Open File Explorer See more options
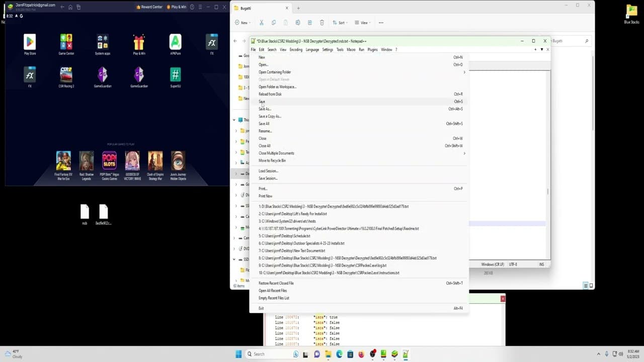Image resolution: width=644 pixels, height=362 pixels. pyautogui.click(x=381, y=23)
